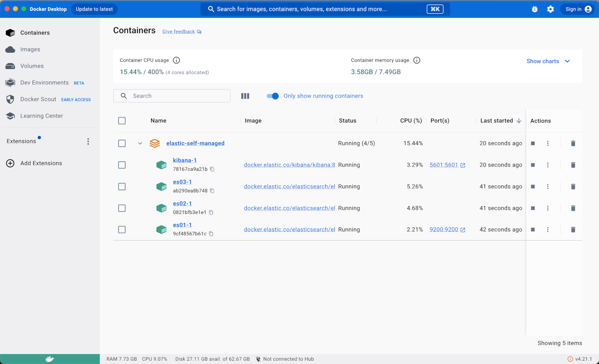Open more actions for es03-1

coord(548,187)
